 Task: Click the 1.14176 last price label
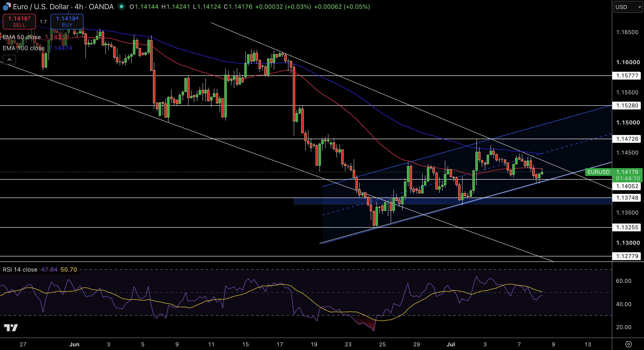tap(627, 172)
